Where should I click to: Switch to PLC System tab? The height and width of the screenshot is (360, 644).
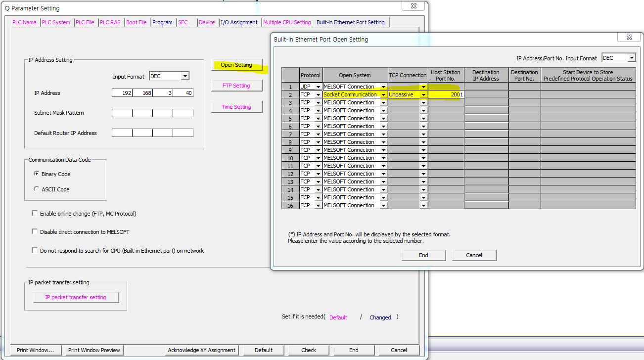point(56,22)
